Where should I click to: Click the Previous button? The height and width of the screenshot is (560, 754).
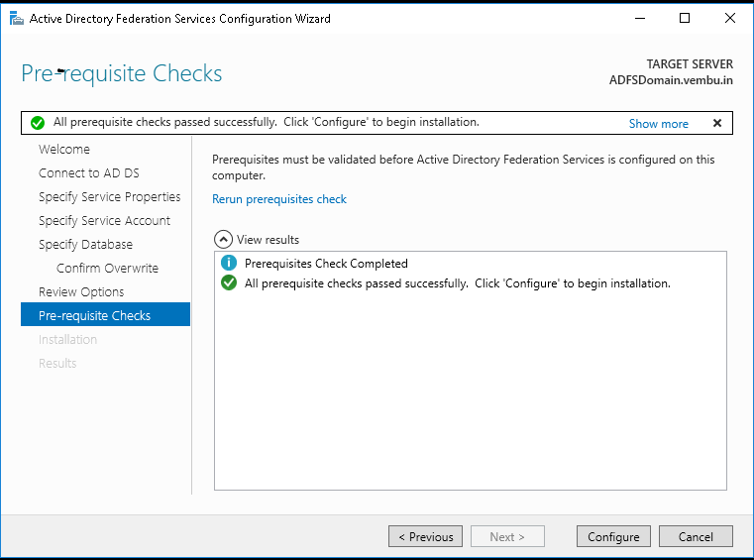pyautogui.click(x=426, y=536)
